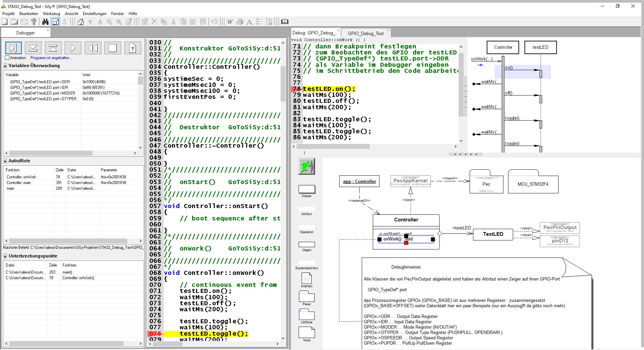
Task: Click the undo arrow toolbar icon
Action: (214, 22)
